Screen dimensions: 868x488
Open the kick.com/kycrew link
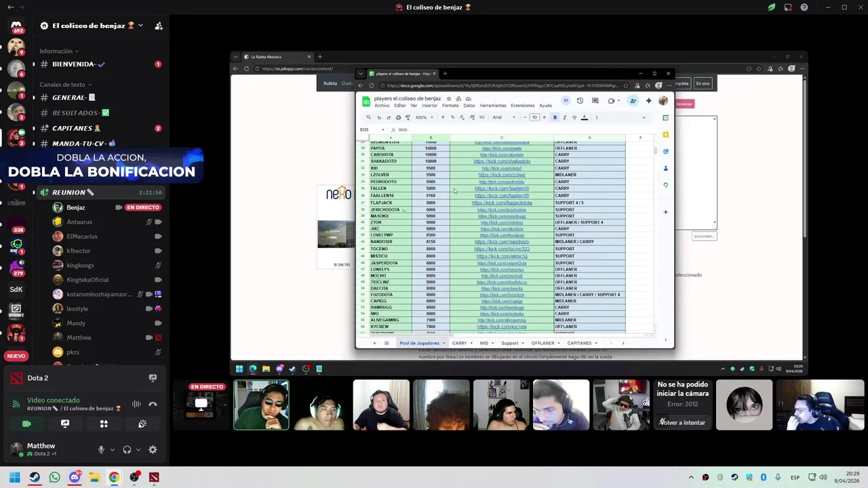pyautogui.click(x=502, y=327)
